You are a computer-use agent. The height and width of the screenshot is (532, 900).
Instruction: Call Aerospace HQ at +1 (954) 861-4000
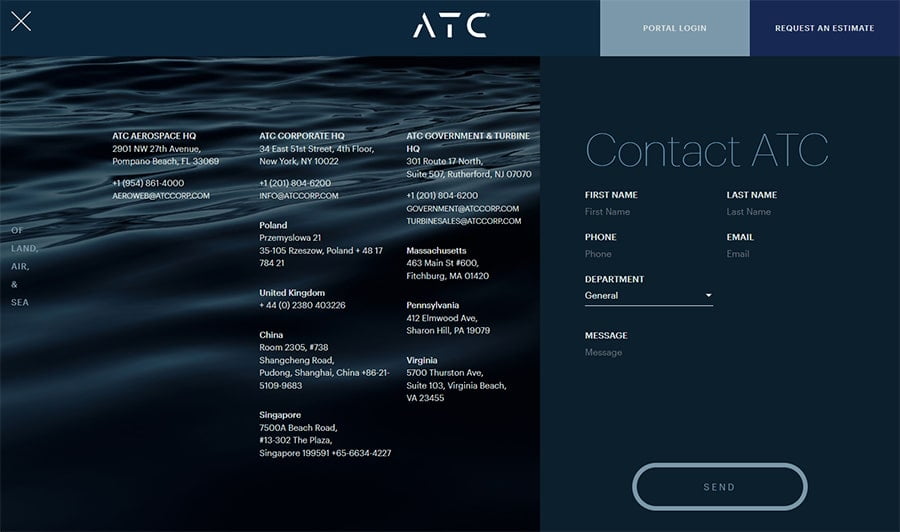148,183
